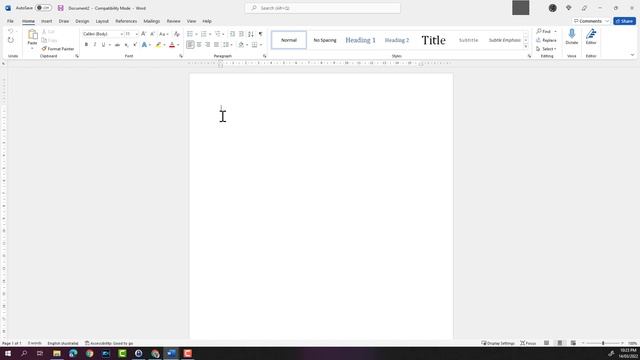Image resolution: width=640 pixels, height=360 pixels.
Task: Open the font size dropdown
Action: coord(136,34)
